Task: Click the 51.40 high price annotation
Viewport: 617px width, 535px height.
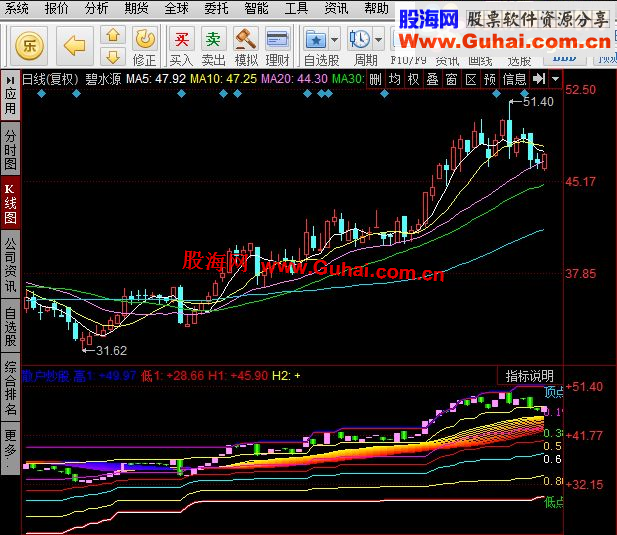Action: click(538, 101)
